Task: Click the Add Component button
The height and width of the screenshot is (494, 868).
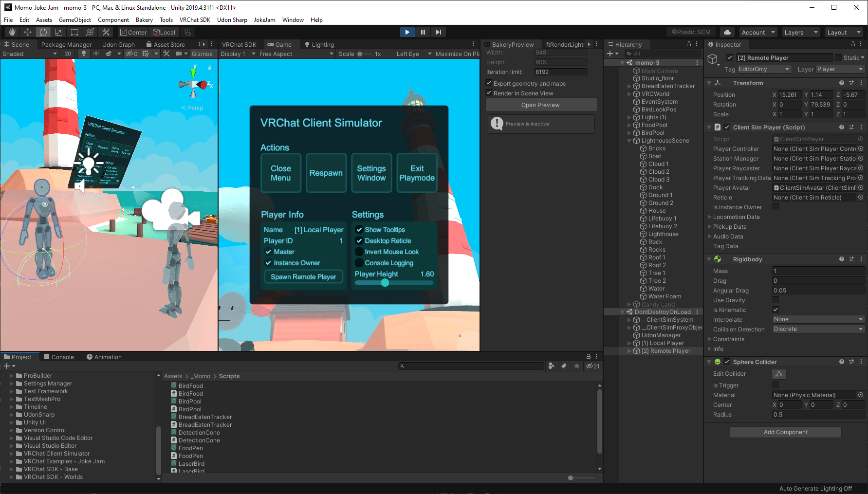Action: tap(785, 432)
